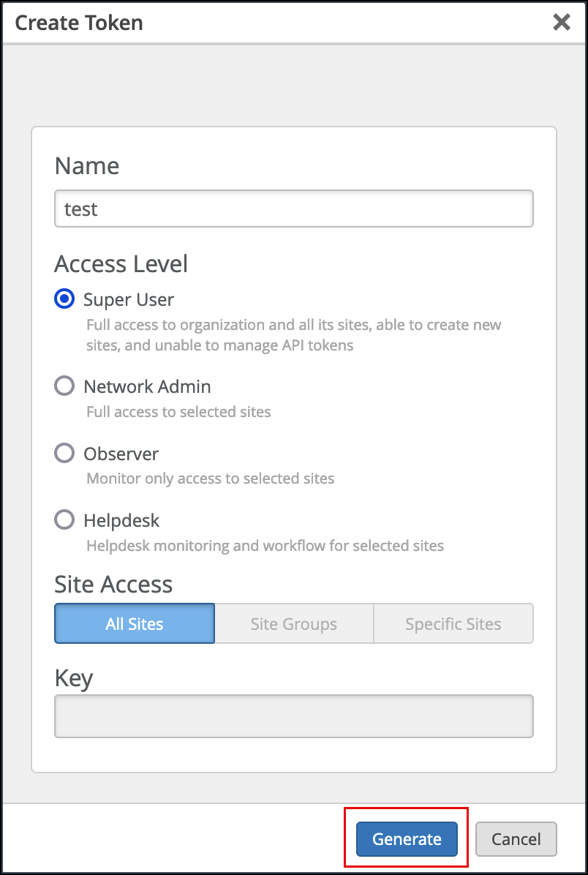
Task: Click the "Helpdesk" option label text
Action: coord(121,520)
